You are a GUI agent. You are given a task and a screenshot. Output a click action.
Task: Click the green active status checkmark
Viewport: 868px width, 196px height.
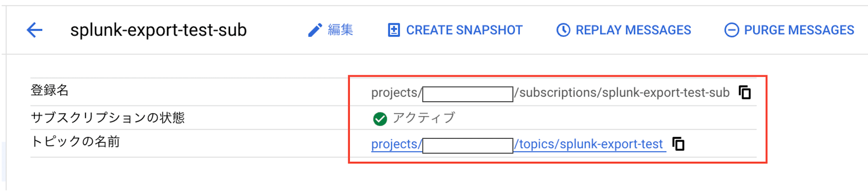380,118
